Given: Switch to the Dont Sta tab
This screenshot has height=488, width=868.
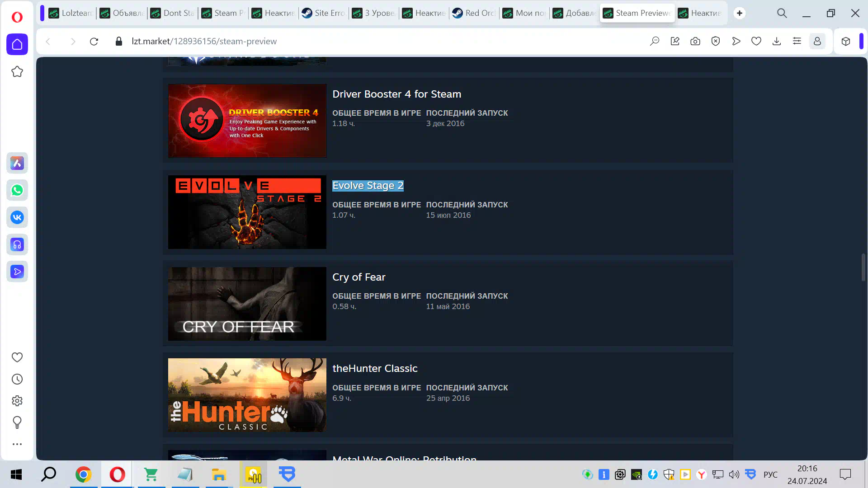Looking at the screenshot, I should point(173,13).
